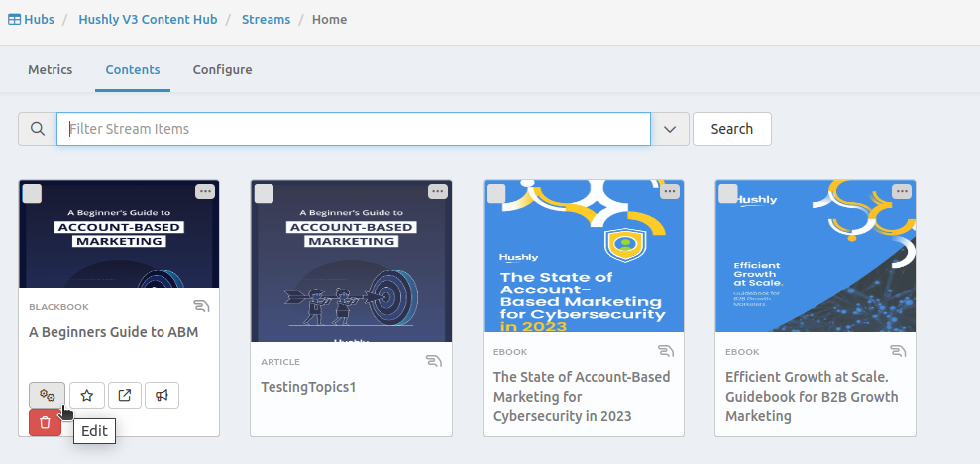The height and width of the screenshot is (464, 980).
Task: Click the Efficient Growth at Scale cover image
Action: coord(816,257)
